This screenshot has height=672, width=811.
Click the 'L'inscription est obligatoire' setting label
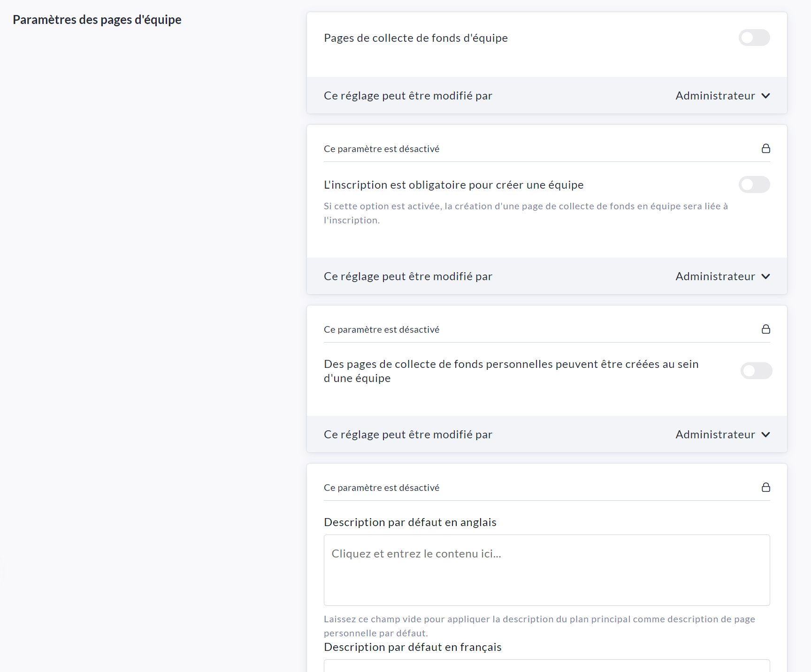click(453, 185)
